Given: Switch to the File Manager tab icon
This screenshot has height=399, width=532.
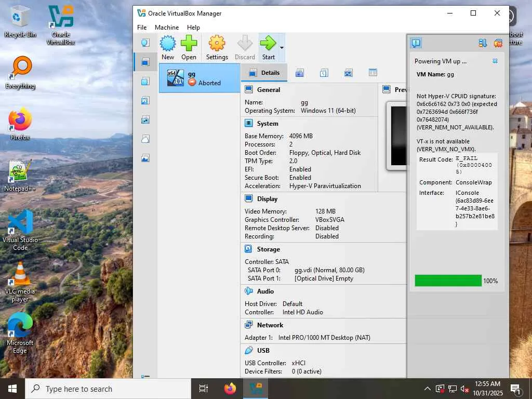Looking at the screenshot, I should point(373,73).
